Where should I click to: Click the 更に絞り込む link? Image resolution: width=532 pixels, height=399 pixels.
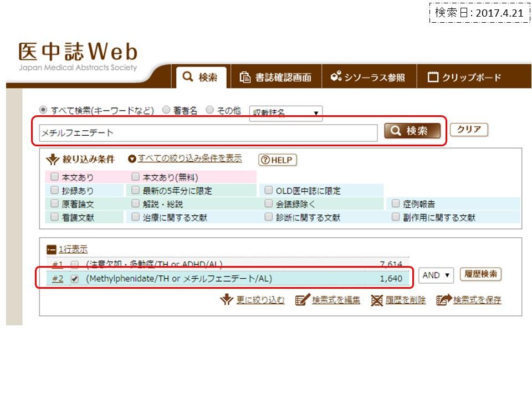[260, 300]
